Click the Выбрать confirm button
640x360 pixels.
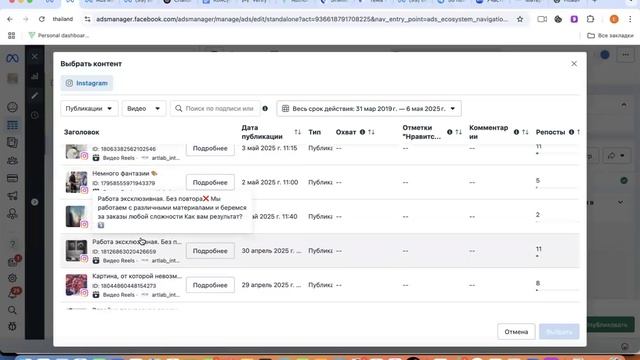point(559,332)
